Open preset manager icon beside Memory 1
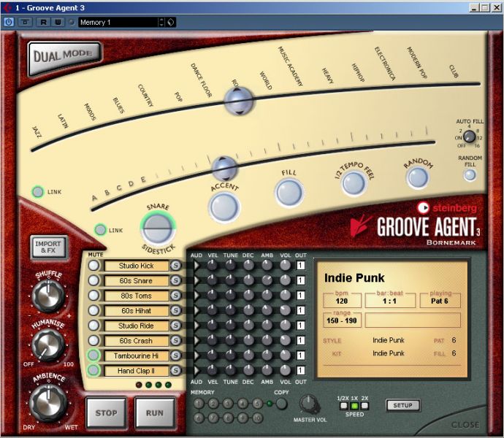504x438 pixels. point(172,22)
